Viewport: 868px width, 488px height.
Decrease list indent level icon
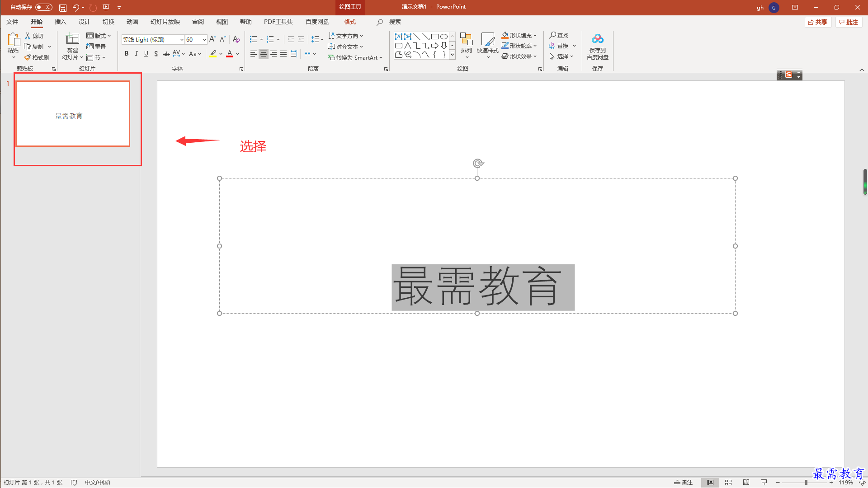291,39
